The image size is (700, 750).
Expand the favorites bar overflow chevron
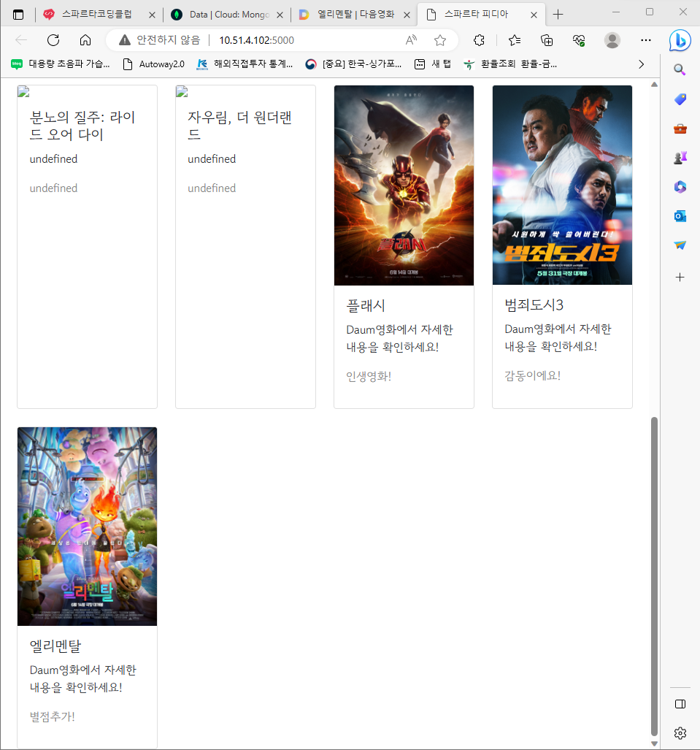pos(641,64)
